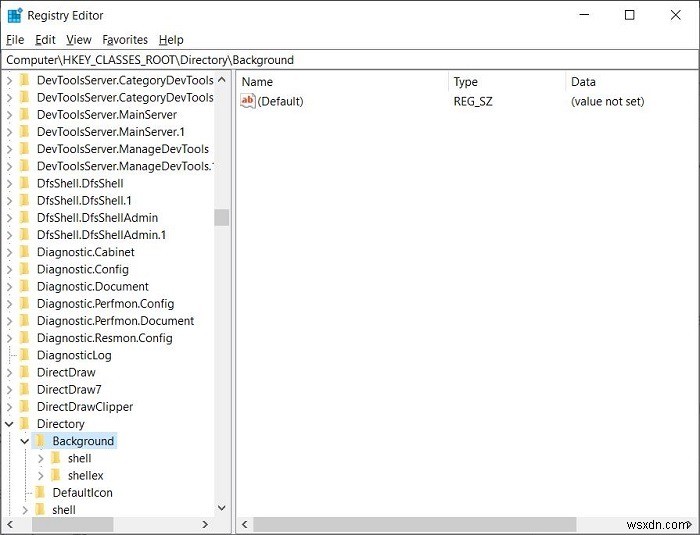700x535 pixels.
Task: Click the Registry Editor app icon in title bar
Action: pos(15,15)
